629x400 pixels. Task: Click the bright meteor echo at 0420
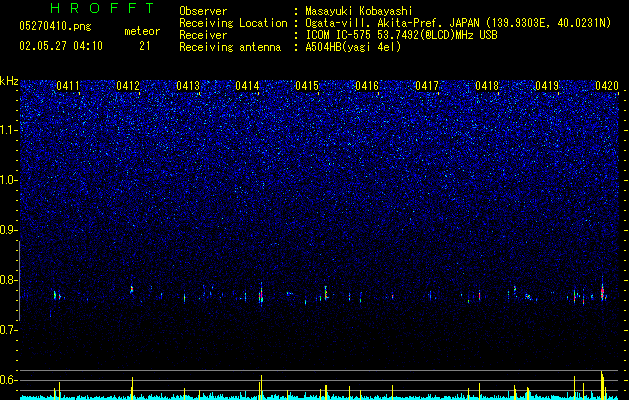603,290
